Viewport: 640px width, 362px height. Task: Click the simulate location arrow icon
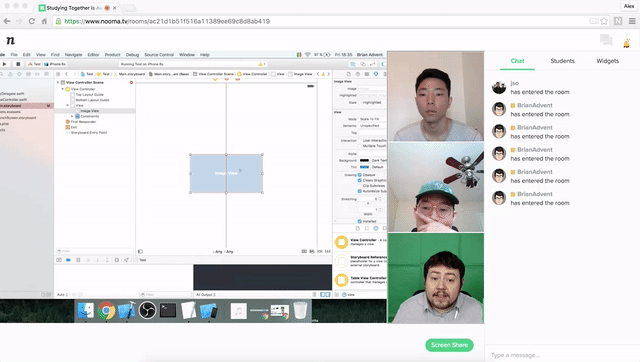126,260
